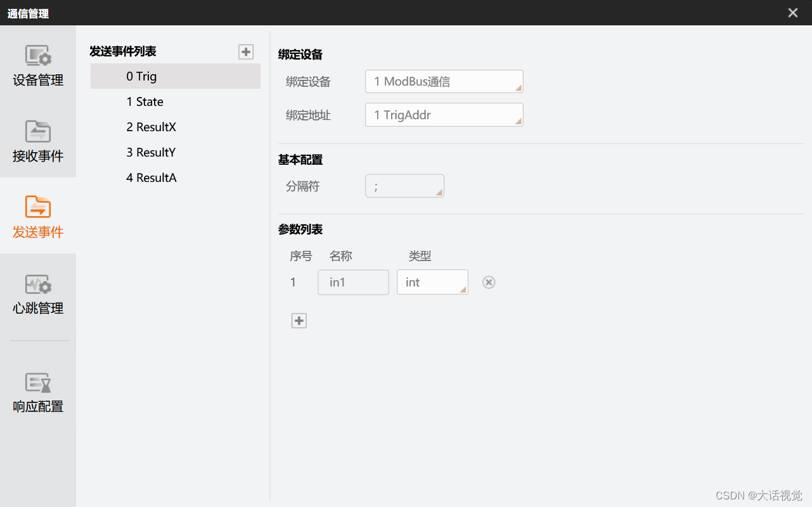The width and height of the screenshot is (812, 507).
Task: Add a new event to 发送事件列表
Action: [x=246, y=52]
